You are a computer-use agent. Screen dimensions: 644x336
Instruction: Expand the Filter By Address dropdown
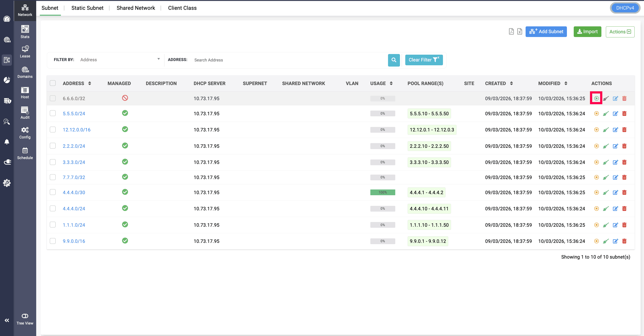click(x=120, y=60)
